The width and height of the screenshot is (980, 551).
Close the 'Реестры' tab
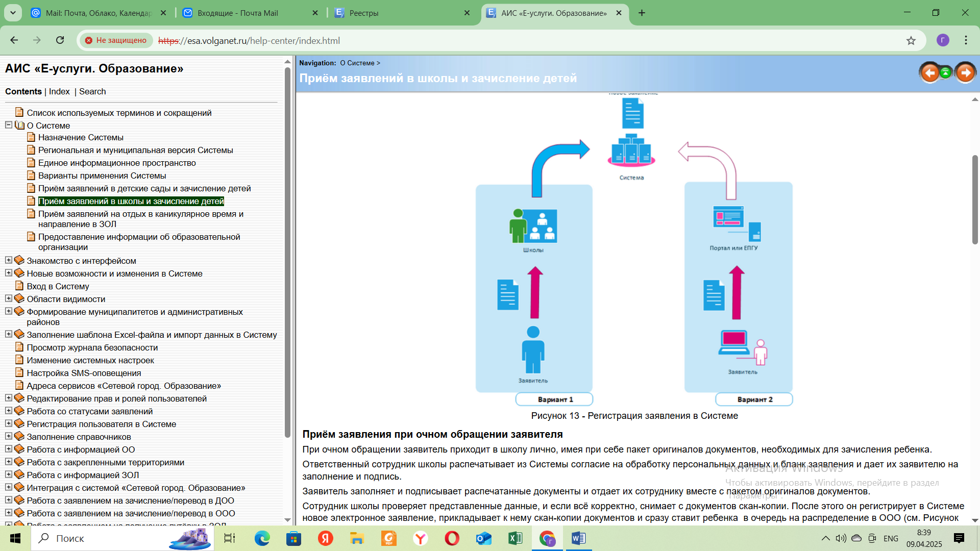[467, 13]
